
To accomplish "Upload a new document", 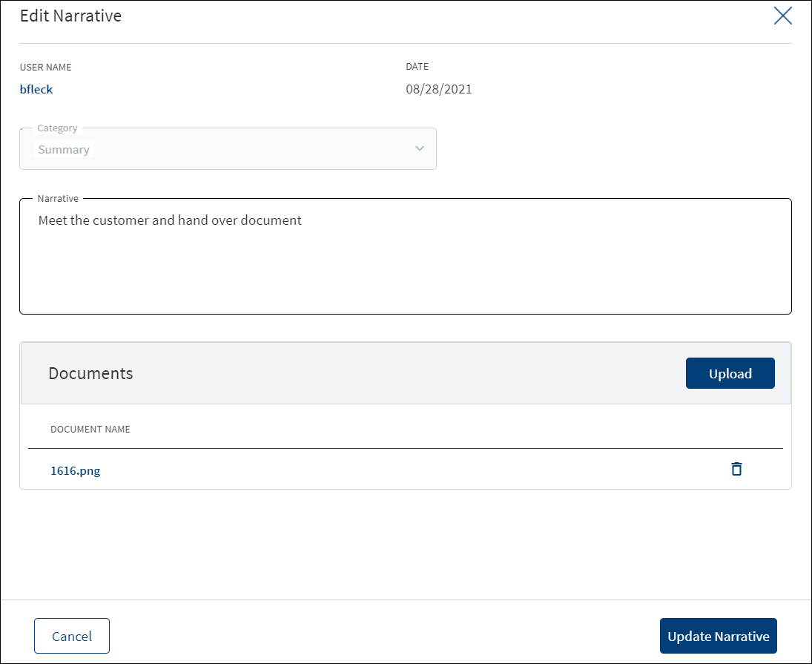I will 730,373.
